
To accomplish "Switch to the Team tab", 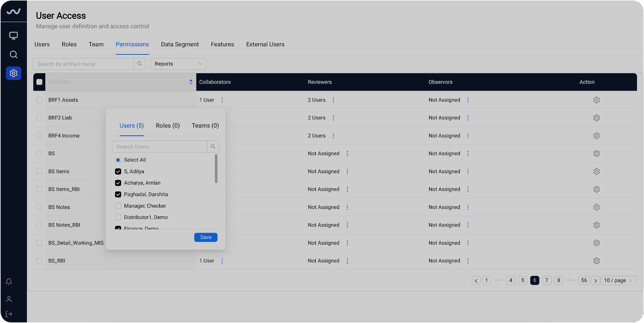I will (x=96, y=45).
